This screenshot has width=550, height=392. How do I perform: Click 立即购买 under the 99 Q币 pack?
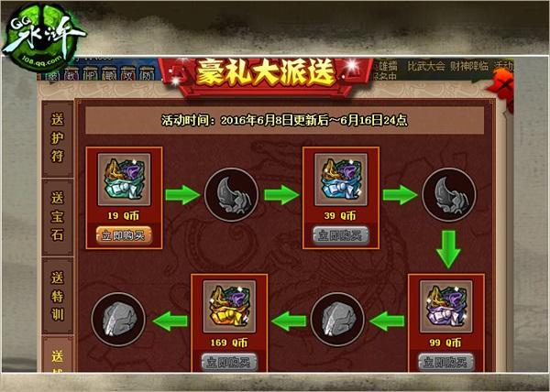click(446, 362)
